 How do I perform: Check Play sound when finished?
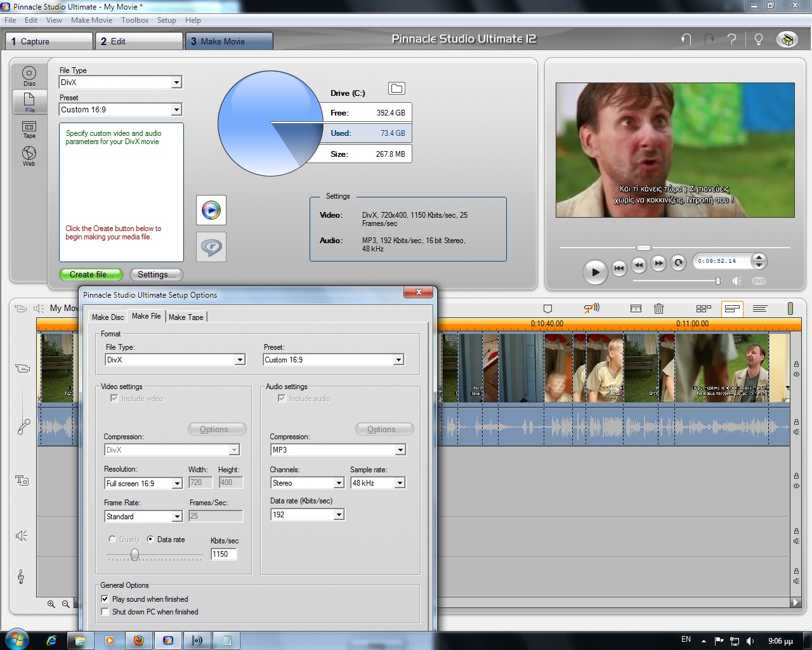click(x=105, y=599)
